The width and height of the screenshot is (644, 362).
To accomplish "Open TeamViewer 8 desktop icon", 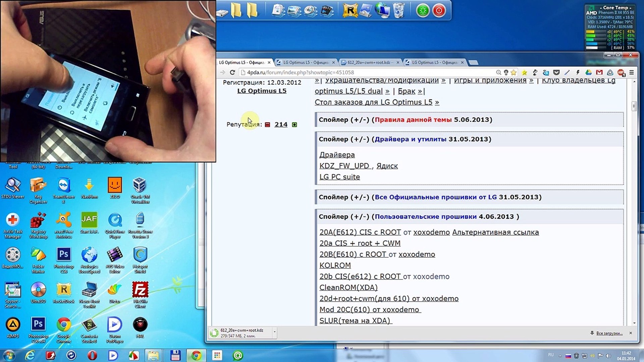I will pyautogui.click(x=64, y=190).
